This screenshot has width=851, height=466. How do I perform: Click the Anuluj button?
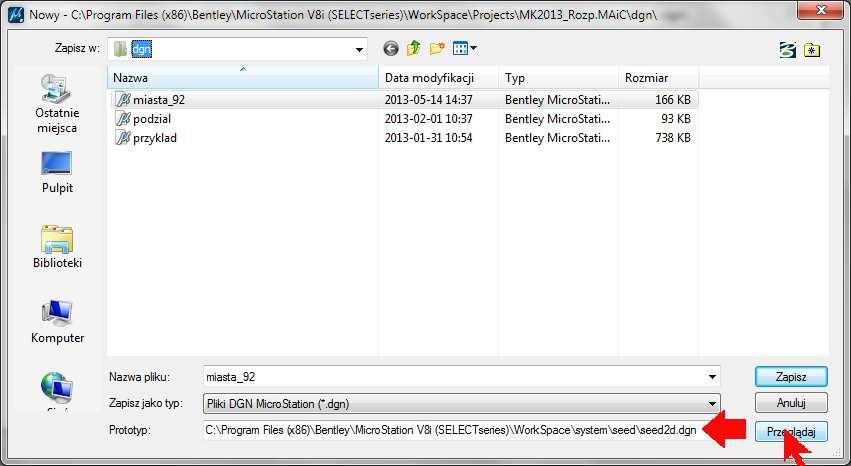pyautogui.click(x=791, y=403)
